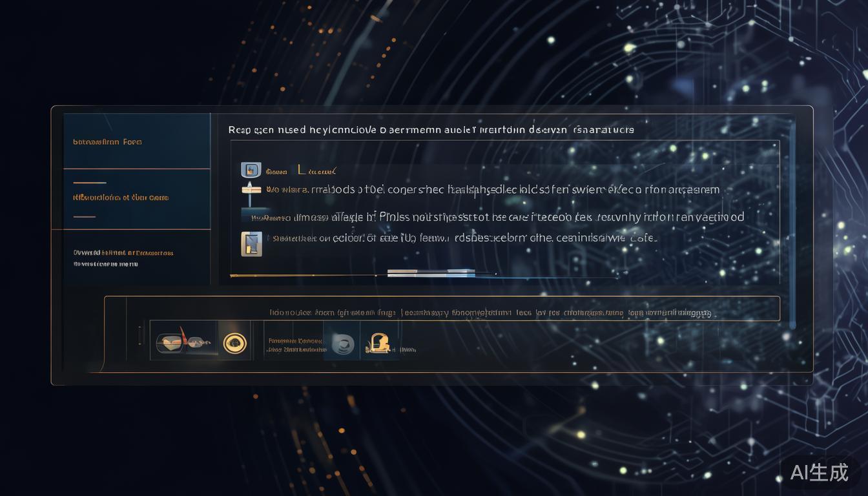The height and width of the screenshot is (496, 868).
Task: Click the horizontal slider thumb below the text list
Action: 431,273
